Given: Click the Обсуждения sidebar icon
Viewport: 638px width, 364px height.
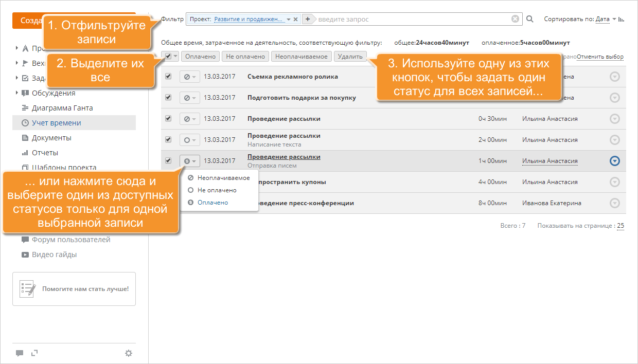Looking at the screenshot, I should (x=25, y=93).
